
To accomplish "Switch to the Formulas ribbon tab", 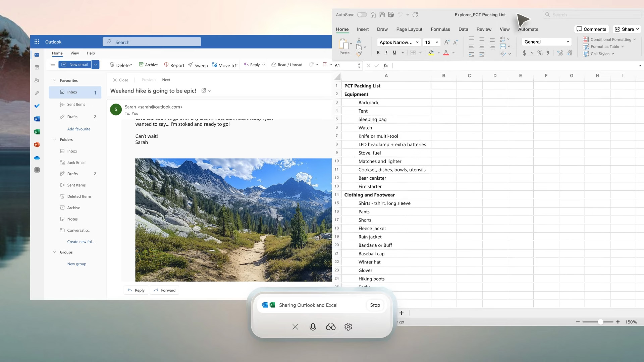I will click(440, 29).
